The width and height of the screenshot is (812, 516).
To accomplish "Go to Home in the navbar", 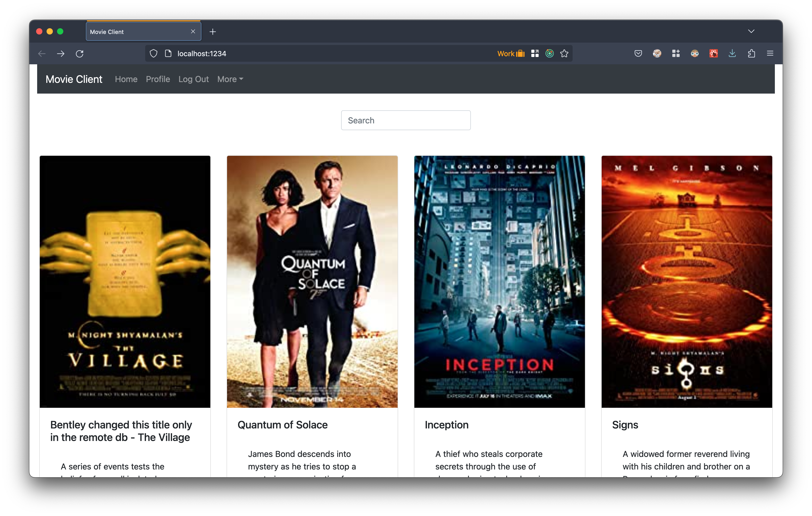I will (x=126, y=79).
